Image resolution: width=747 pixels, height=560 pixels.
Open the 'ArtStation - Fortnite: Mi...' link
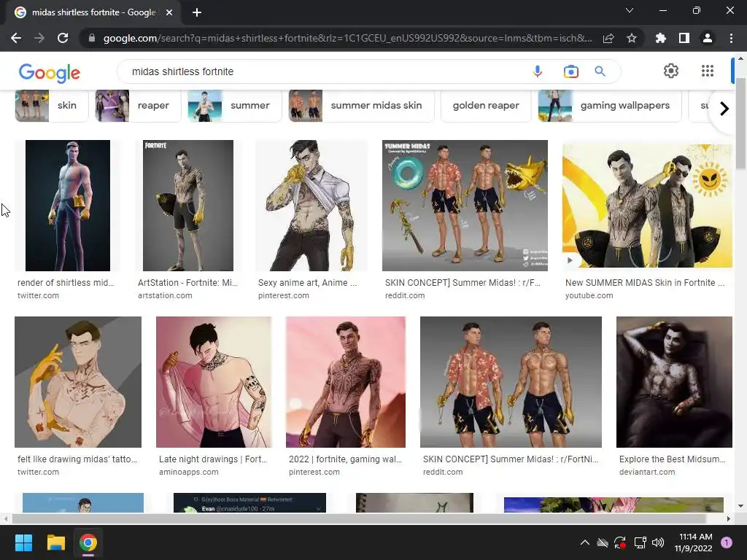coord(187,282)
